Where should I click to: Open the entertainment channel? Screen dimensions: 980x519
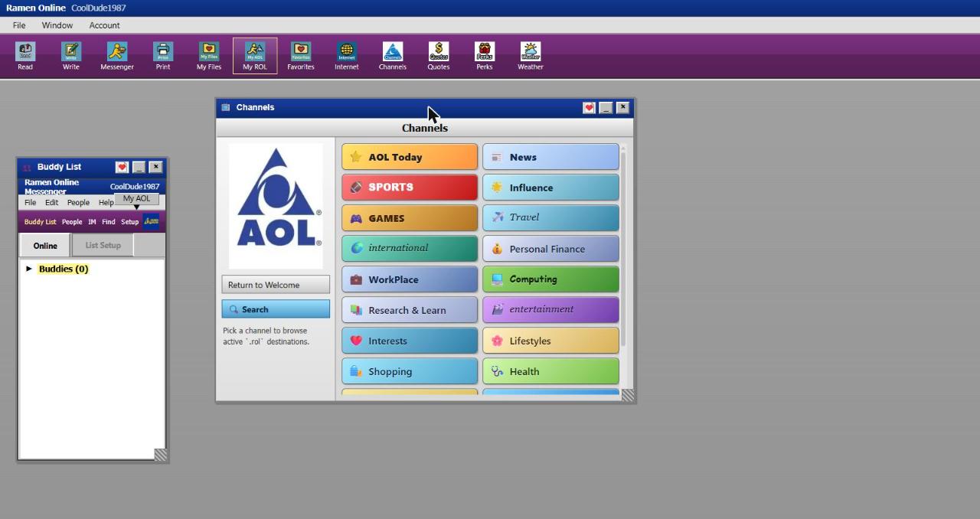[x=550, y=310]
